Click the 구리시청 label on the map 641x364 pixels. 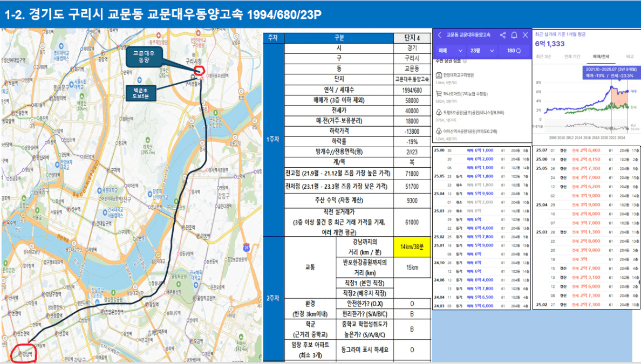(195, 61)
